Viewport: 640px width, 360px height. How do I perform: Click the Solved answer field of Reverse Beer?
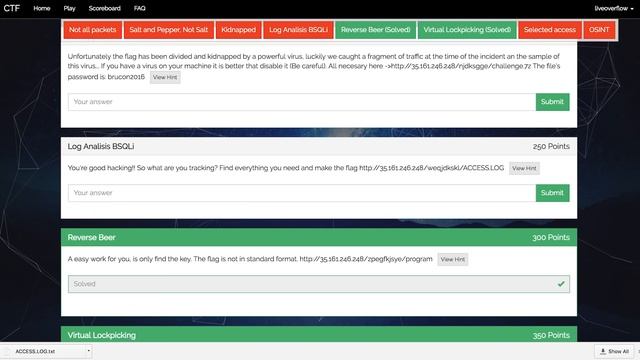pyautogui.click(x=319, y=284)
